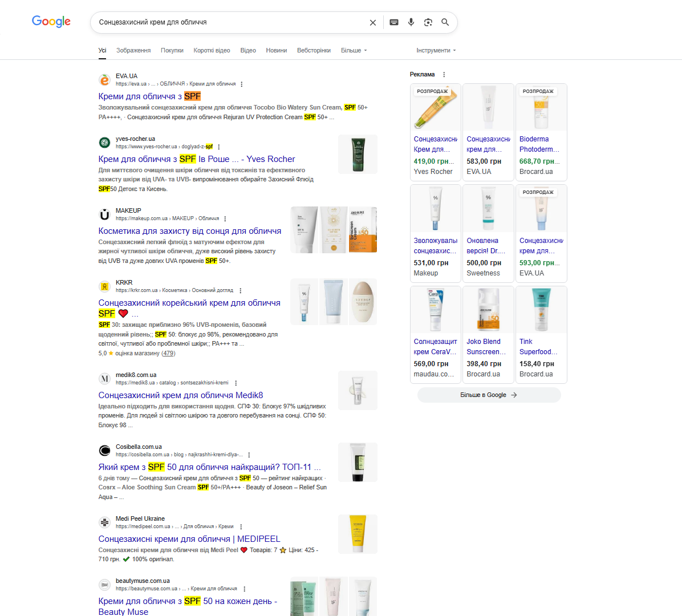Open the Інструменти dropdown
Image resolution: width=682 pixels, height=616 pixels.
436,50
